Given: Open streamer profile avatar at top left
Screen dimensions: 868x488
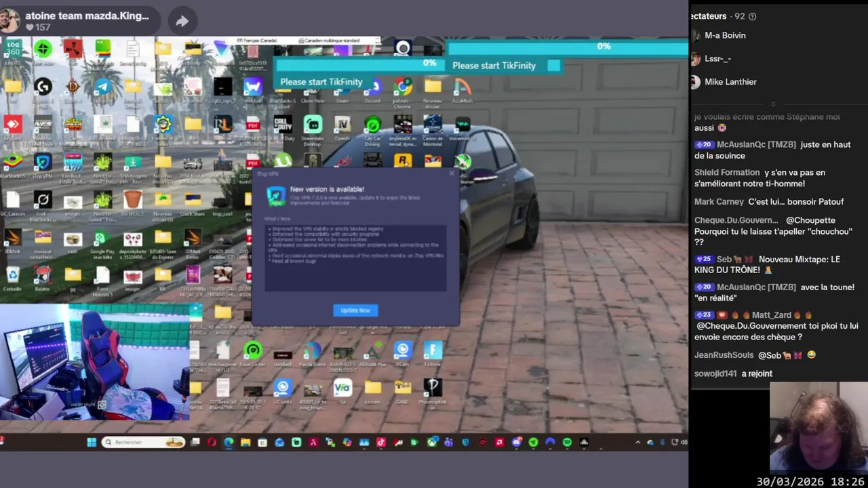Looking at the screenshot, I should coord(9,20).
